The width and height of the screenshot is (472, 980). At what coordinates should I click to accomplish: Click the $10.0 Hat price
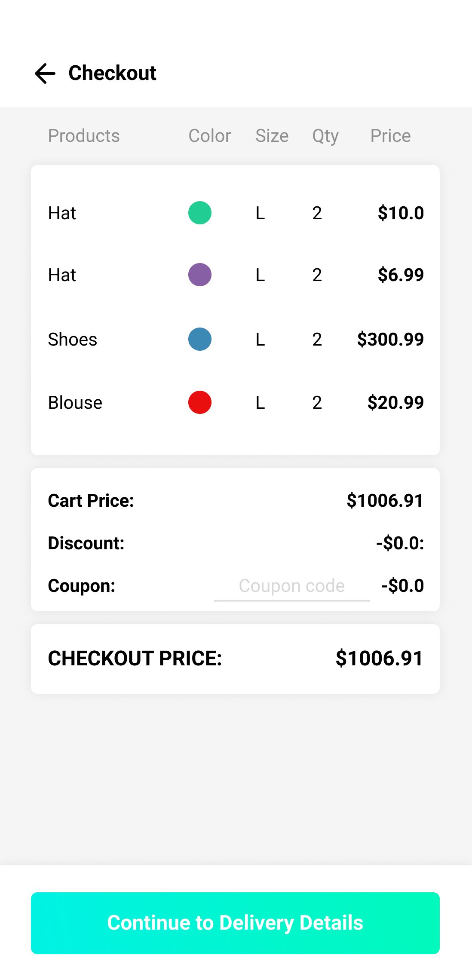401,213
